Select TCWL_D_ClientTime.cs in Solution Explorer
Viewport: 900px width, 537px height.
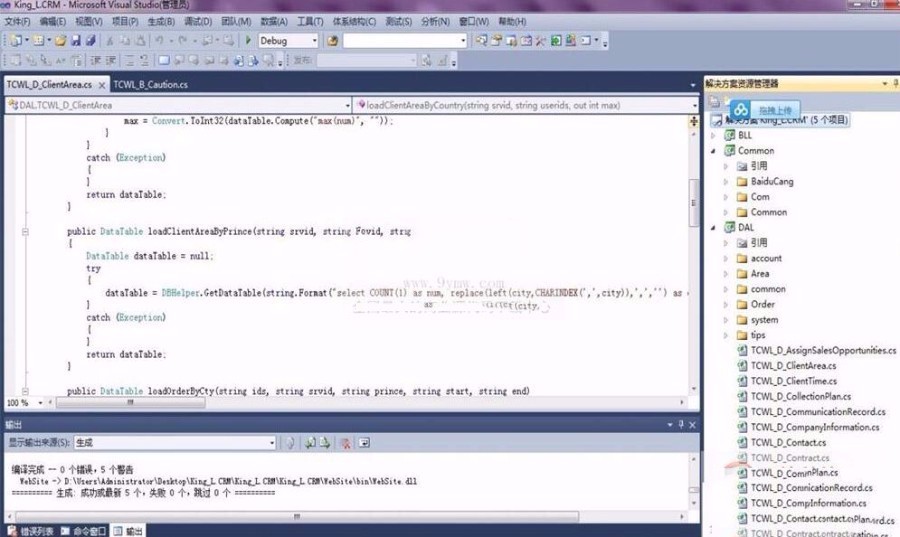coord(793,382)
